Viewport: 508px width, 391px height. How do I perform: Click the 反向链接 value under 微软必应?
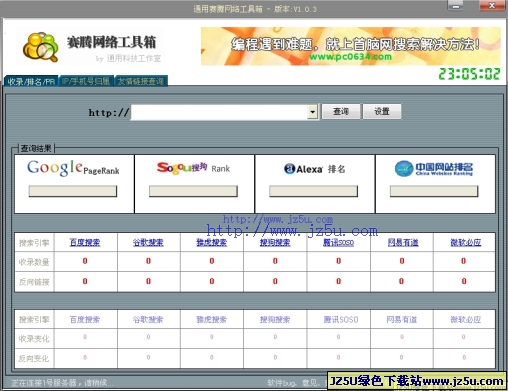click(x=464, y=281)
